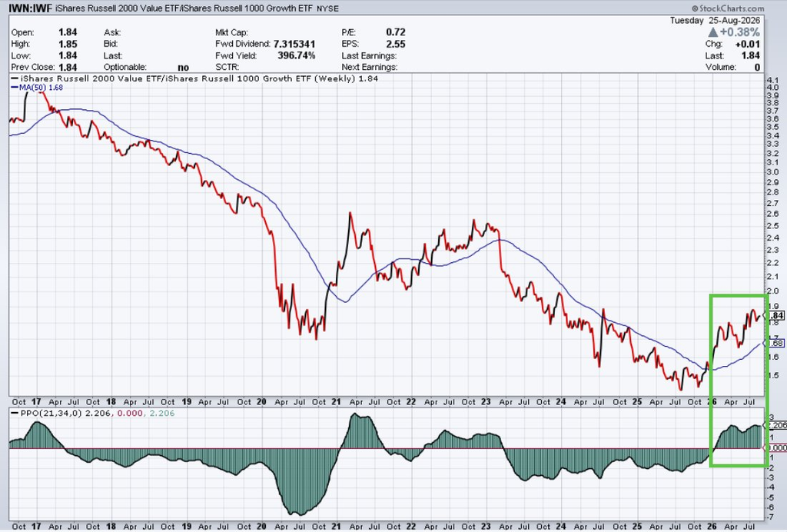Click the 2.206 PPO value tag

778,425
